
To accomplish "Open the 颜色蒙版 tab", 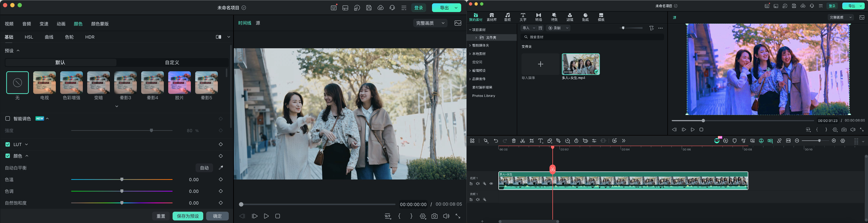I will click(x=100, y=24).
